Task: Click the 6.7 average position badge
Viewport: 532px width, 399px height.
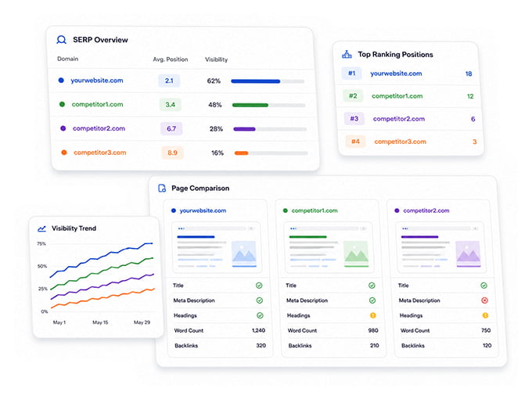Action: pyautogui.click(x=171, y=128)
